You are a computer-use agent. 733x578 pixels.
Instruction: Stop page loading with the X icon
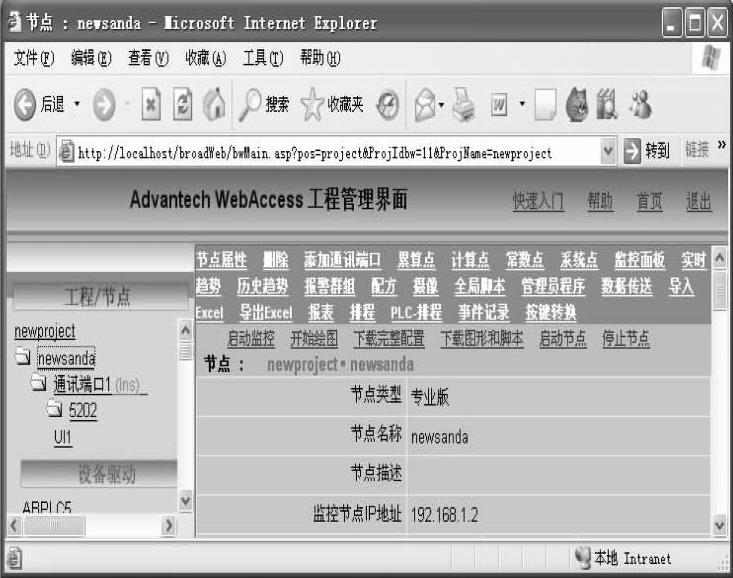[x=151, y=104]
